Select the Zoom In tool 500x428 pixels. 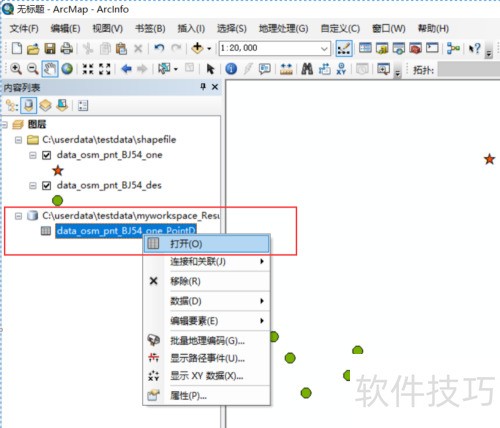[x=16, y=69]
